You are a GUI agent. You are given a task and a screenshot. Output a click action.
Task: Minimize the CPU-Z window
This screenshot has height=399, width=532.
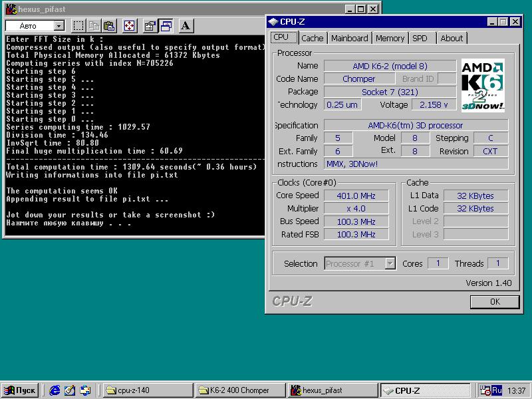[x=492, y=22]
